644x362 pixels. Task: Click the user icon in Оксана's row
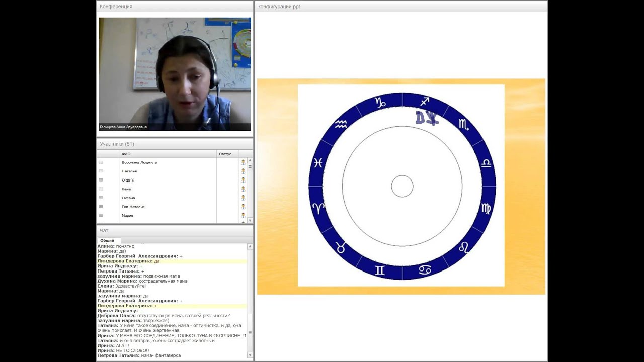(243, 198)
